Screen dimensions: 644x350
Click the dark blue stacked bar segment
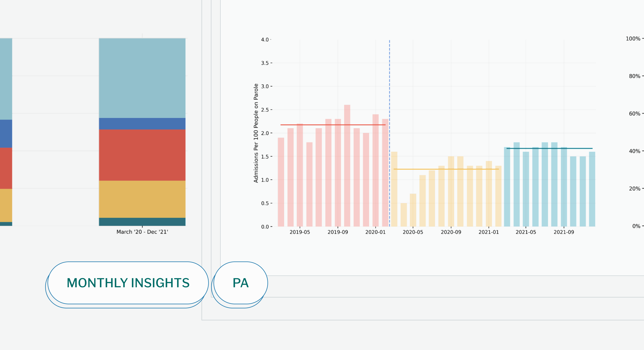tap(142, 124)
